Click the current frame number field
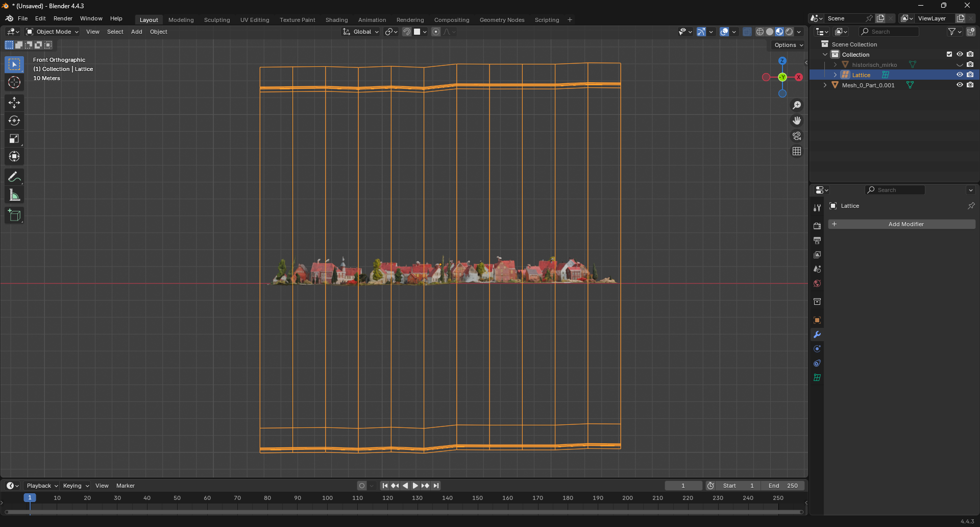This screenshot has width=980, height=527. (683, 486)
